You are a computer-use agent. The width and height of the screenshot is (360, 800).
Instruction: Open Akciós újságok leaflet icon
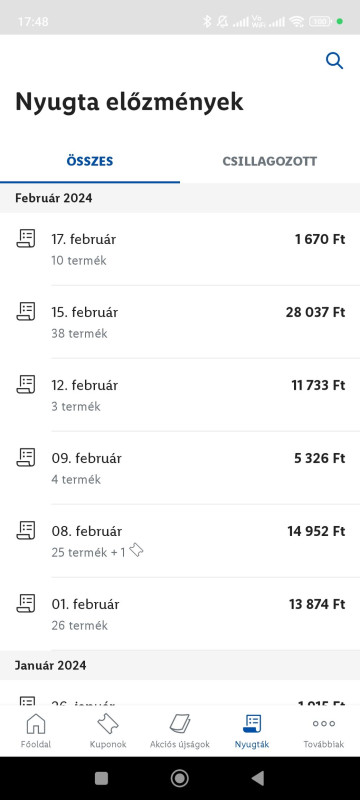(x=179, y=723)
